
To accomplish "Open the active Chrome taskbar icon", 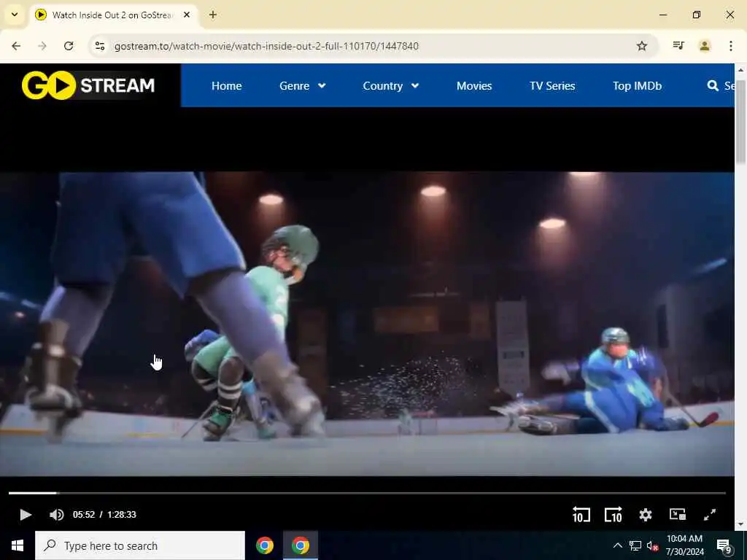I will tap(300, 545).
